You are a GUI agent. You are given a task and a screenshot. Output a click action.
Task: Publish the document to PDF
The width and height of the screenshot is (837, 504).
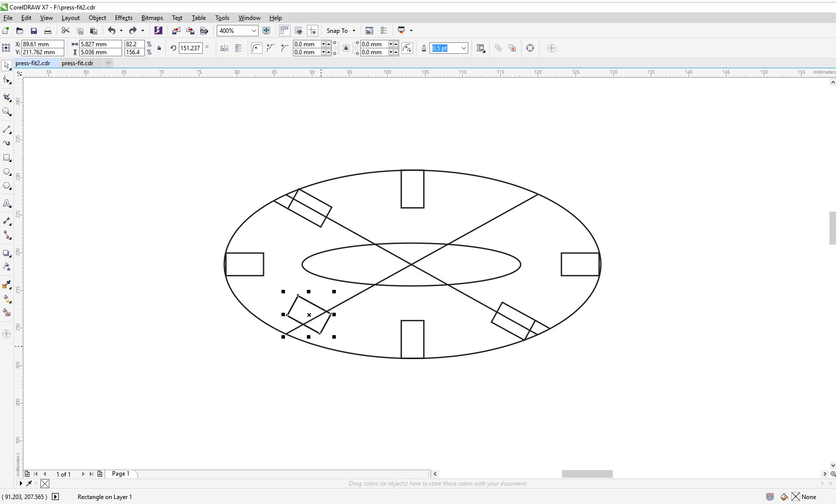204,31
